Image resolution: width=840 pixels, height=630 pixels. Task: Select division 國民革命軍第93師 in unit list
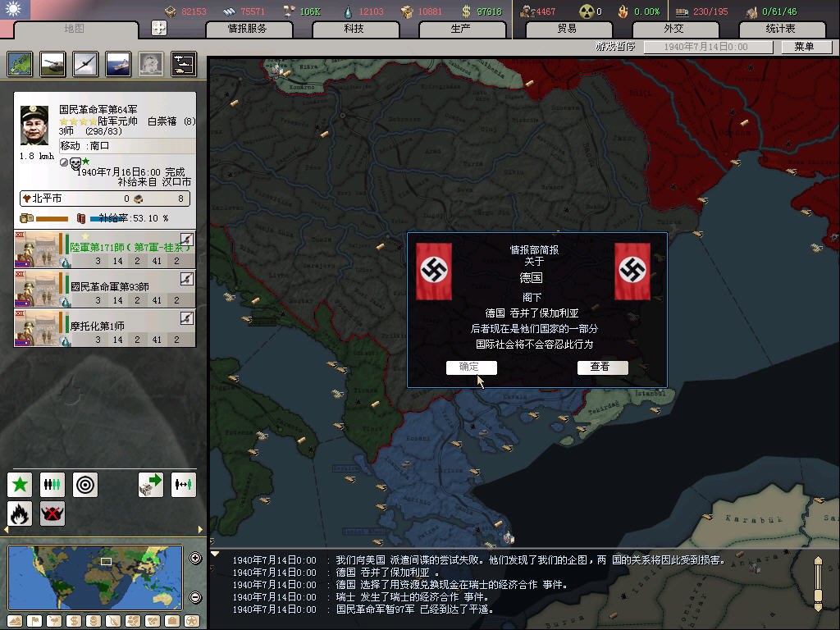pos(105,288)
